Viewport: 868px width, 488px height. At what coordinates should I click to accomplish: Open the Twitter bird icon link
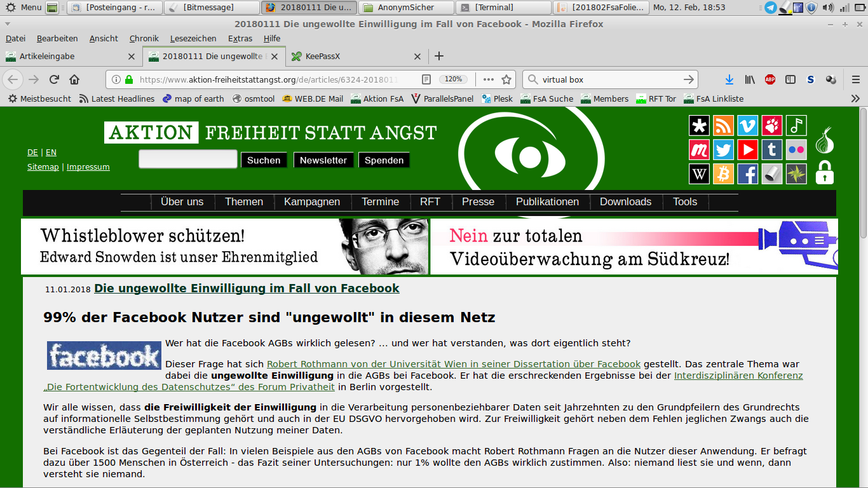coord(724,150)
